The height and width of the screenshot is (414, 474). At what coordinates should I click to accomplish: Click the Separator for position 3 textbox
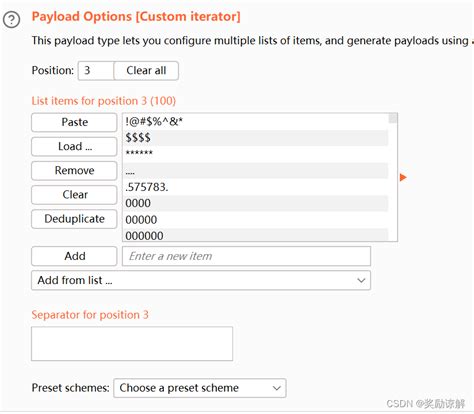tap(132, 344)
